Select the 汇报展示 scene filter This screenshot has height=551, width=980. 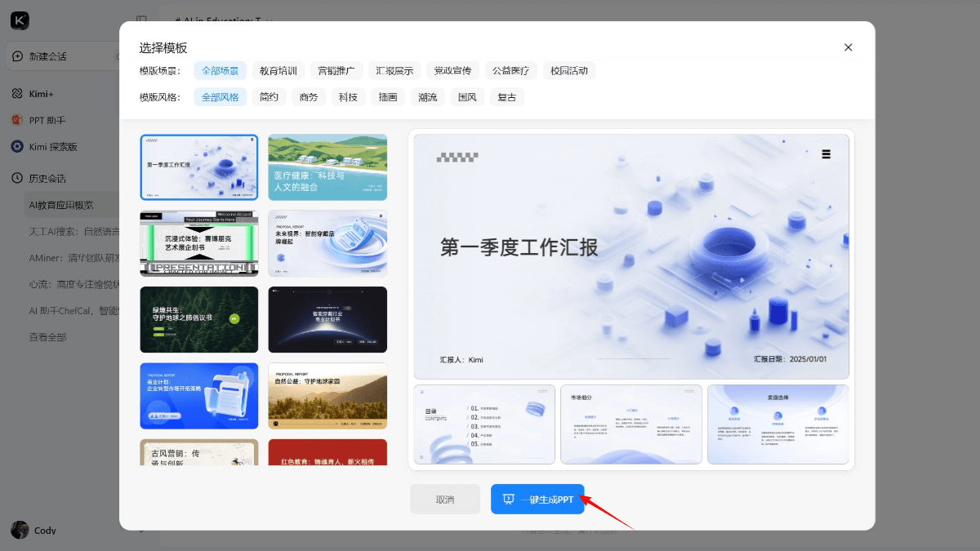click(394, 71)
